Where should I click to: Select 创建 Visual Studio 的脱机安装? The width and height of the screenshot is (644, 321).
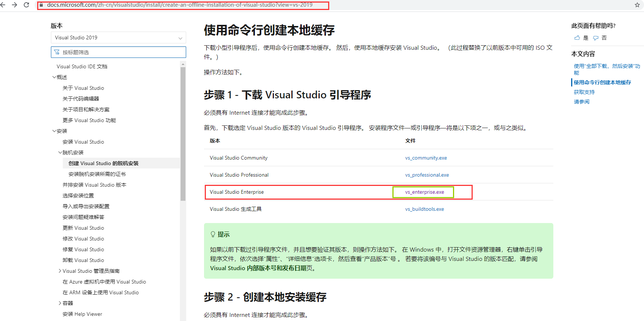pos(103,163)
